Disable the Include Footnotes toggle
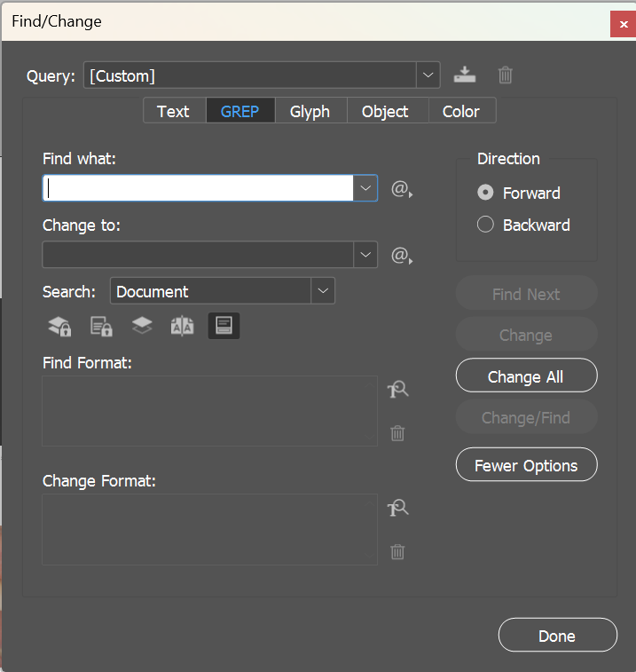The height and width of the screenshot is (672, 636). (224, 326)
